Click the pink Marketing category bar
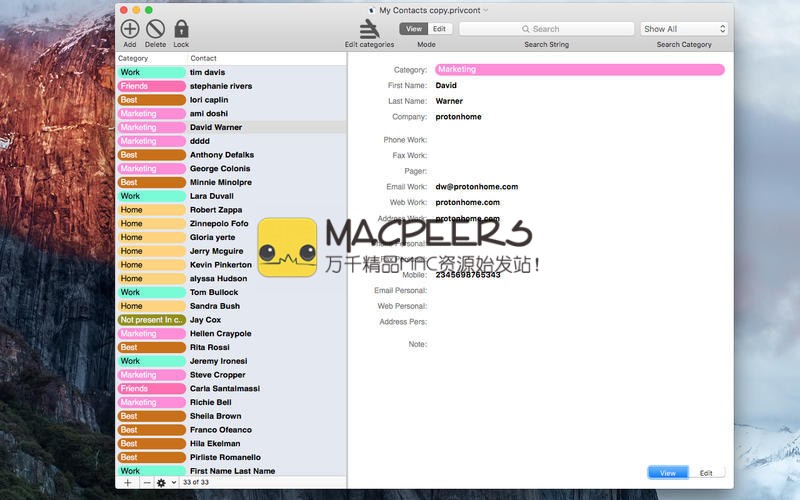 click(x=579, y=70)
